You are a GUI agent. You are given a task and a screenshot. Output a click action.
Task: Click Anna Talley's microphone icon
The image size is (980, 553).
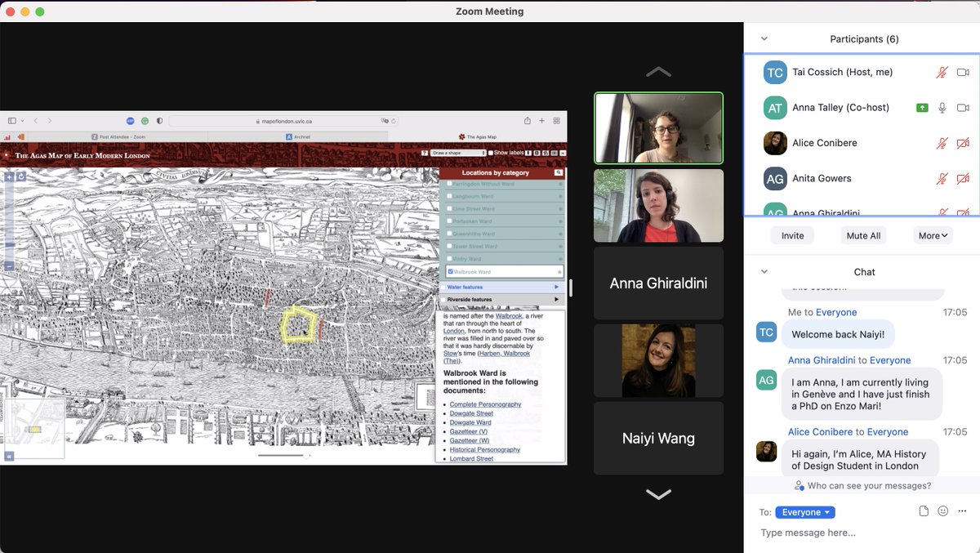(x=942, y=108)
